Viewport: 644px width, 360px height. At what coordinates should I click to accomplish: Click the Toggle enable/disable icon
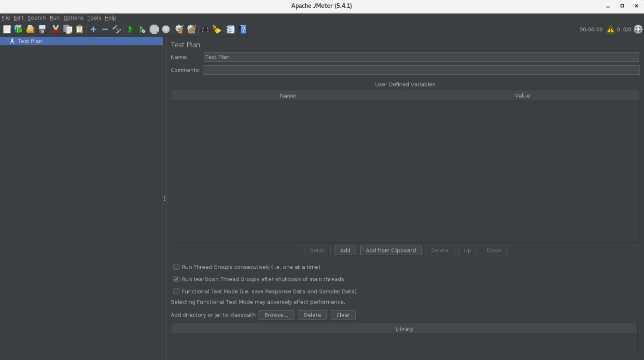tap(117, 29)
